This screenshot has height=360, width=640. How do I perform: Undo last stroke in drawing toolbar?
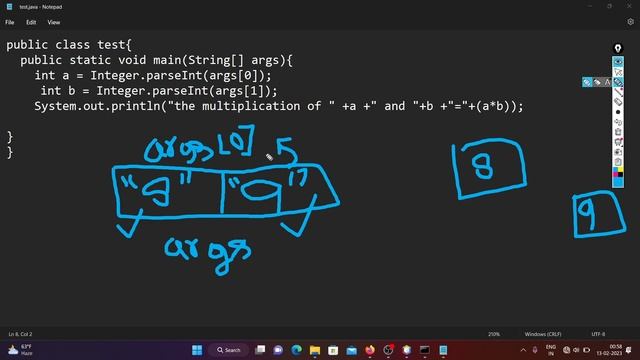618,122
